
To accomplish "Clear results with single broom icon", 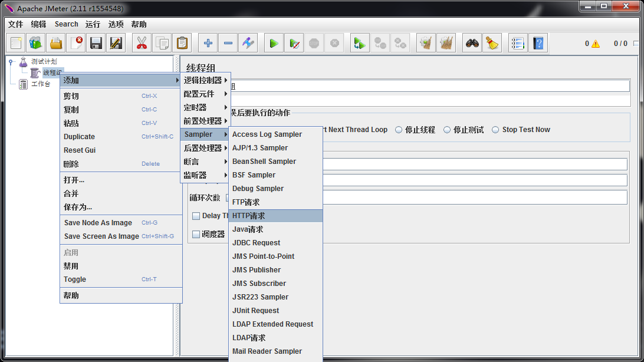I will (426, 43).
